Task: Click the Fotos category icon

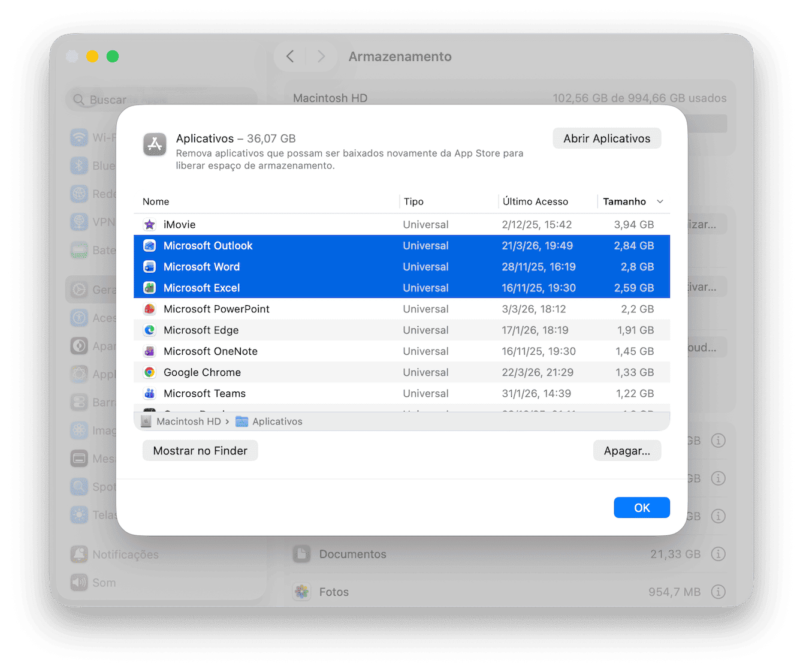Action: [302, 592]
